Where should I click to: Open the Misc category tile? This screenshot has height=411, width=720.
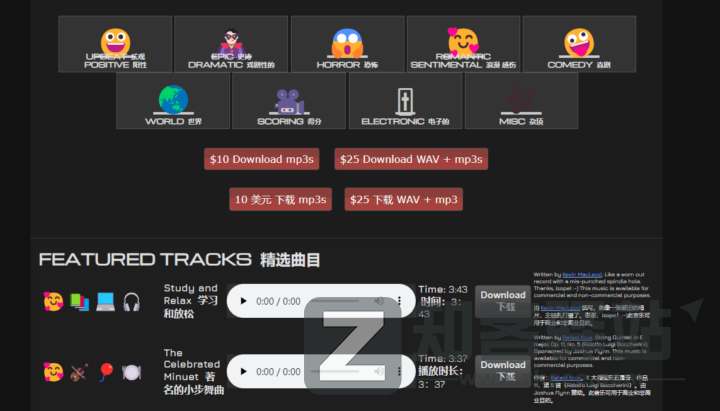coord(521,101)
